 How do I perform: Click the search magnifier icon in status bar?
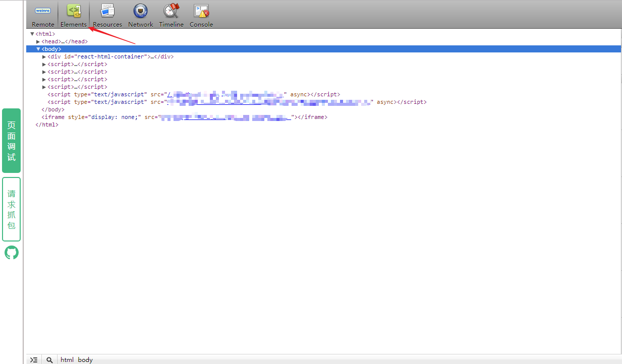(x=49, y=359)
